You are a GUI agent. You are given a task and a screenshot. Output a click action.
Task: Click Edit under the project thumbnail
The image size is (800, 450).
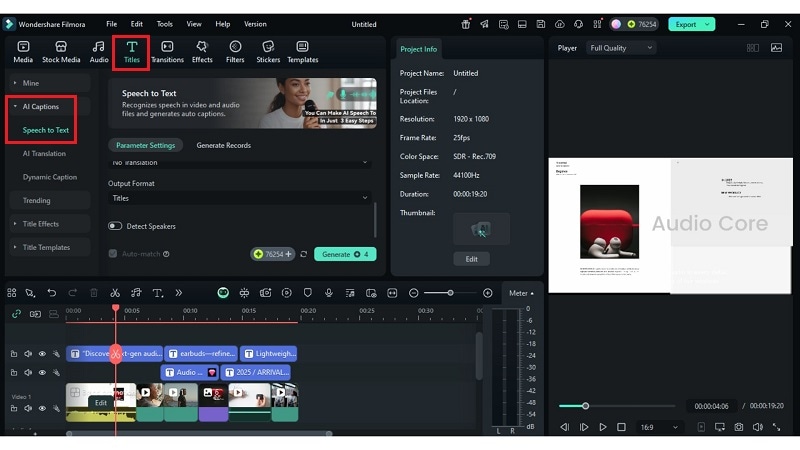[471, 259]
